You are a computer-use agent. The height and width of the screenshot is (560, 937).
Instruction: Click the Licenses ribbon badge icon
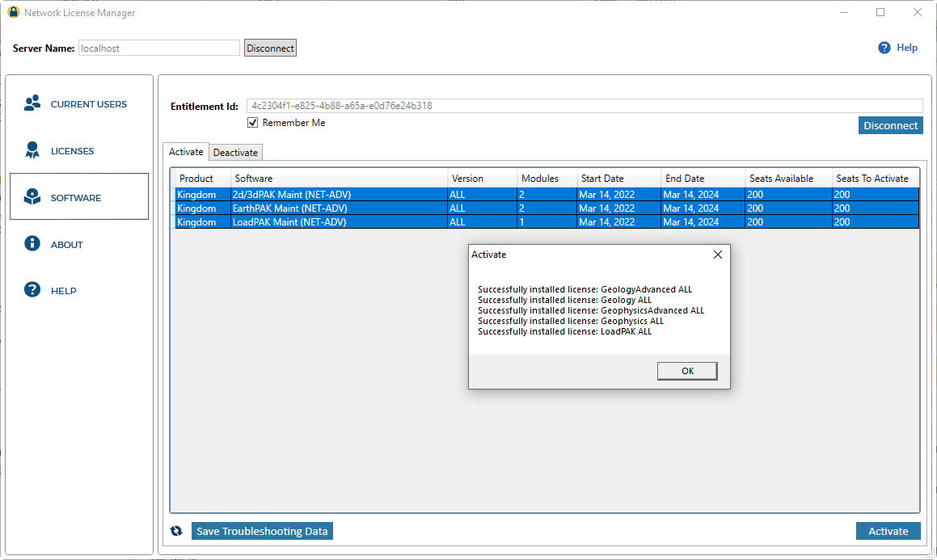click(32, 149)
